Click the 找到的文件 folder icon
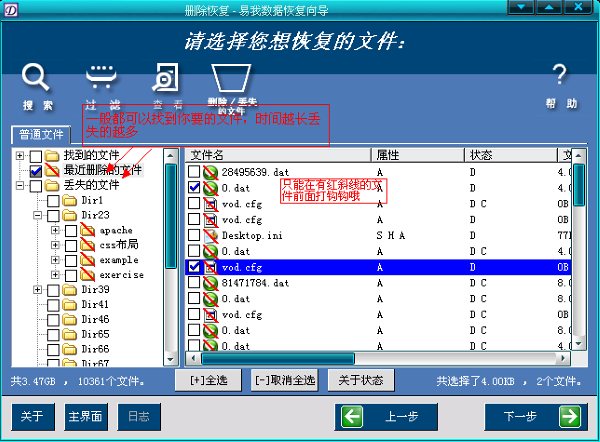 click(52, 155)
